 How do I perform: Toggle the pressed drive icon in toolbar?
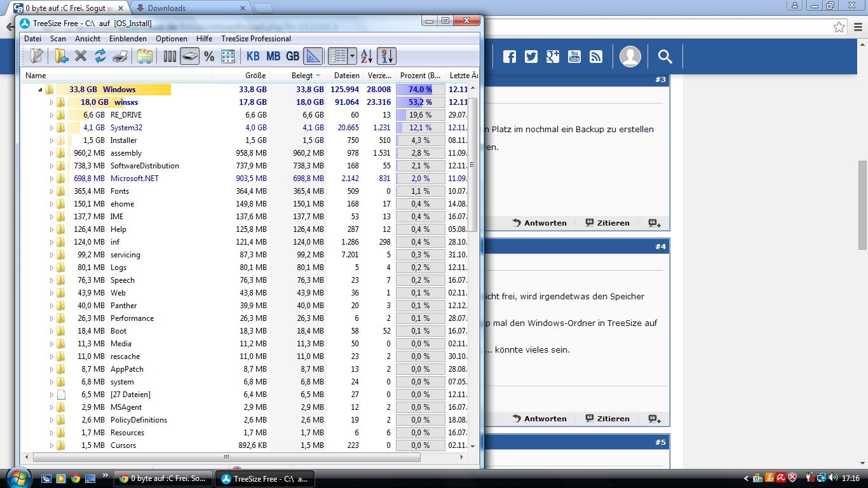coord(189,56)
